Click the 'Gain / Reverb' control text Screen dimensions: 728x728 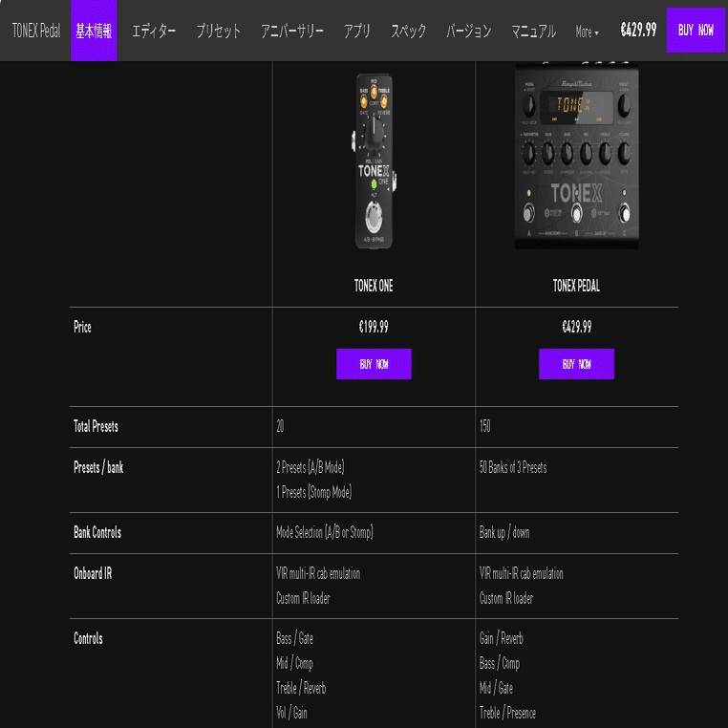point(502,638)
